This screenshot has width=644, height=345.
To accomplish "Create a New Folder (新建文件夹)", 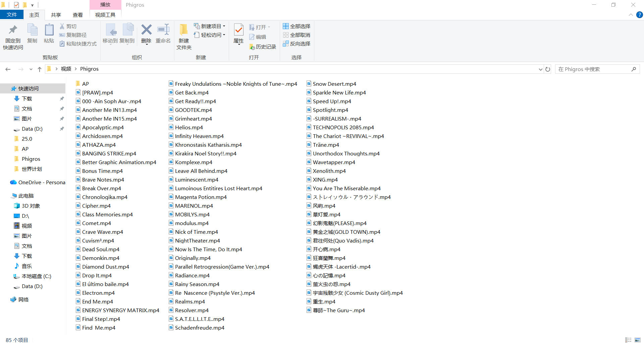I will (x=184, y=37).
